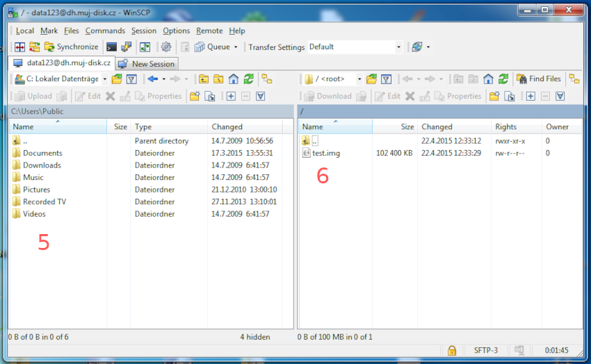
Task: Click the Synchronize button in the toolbar
Action: [x=72, y=47]
